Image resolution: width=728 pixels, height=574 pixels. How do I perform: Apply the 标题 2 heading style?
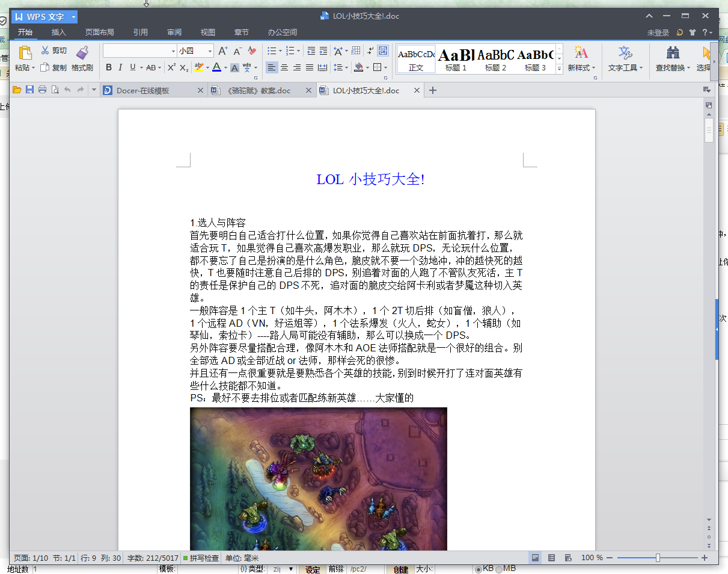[495, 59]
